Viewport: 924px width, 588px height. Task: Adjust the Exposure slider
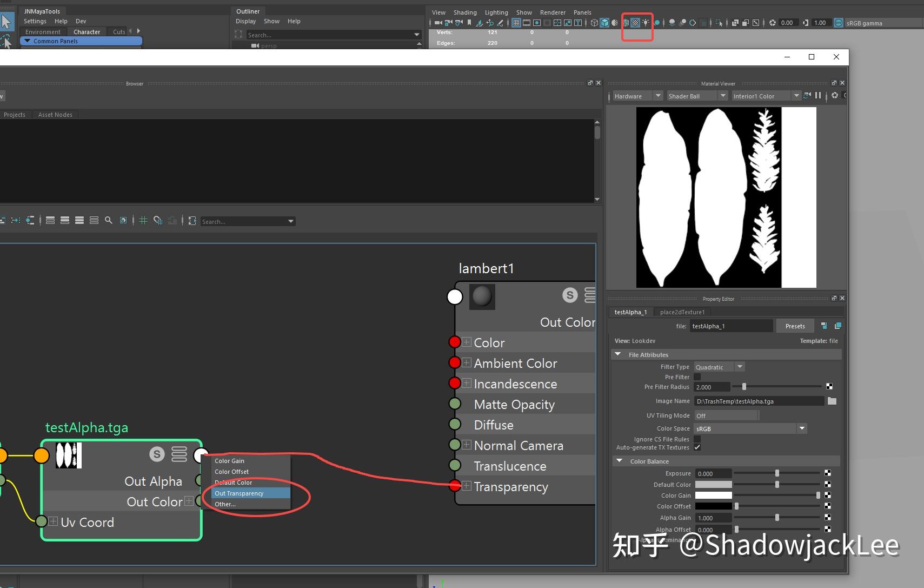point(776,473)
